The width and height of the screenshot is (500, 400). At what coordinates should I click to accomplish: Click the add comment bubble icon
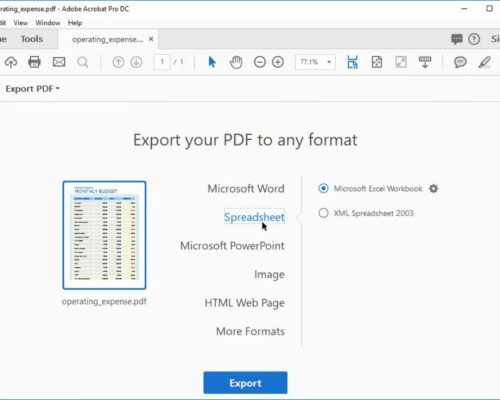click(460, 62)
